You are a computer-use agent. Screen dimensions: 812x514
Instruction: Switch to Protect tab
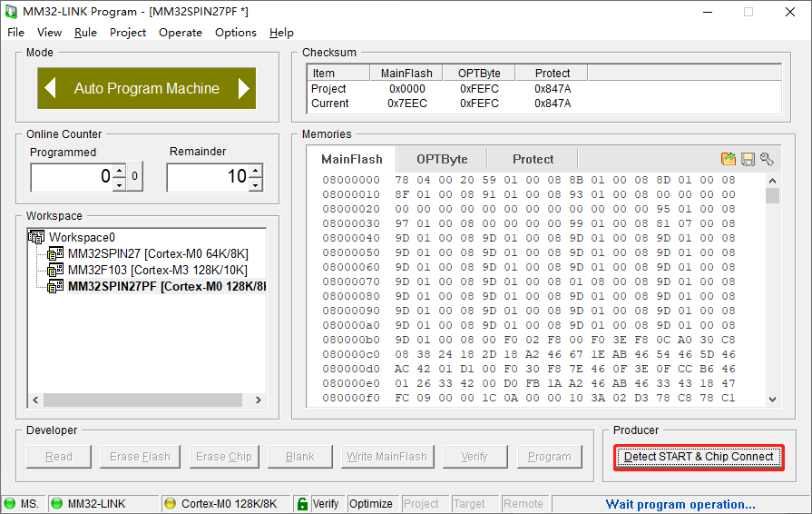click(533, 159)
